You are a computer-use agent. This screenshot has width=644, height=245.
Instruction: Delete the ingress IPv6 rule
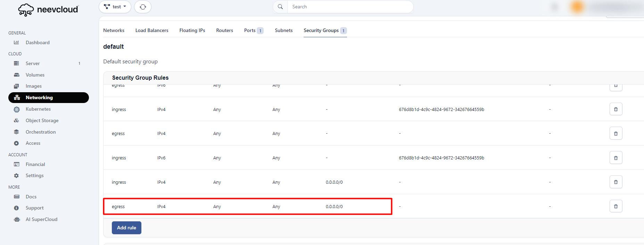click(616, 158)
